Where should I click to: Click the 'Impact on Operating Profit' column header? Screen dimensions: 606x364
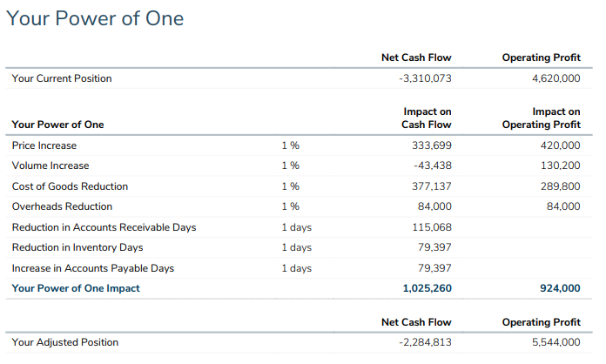click(541, 118)
